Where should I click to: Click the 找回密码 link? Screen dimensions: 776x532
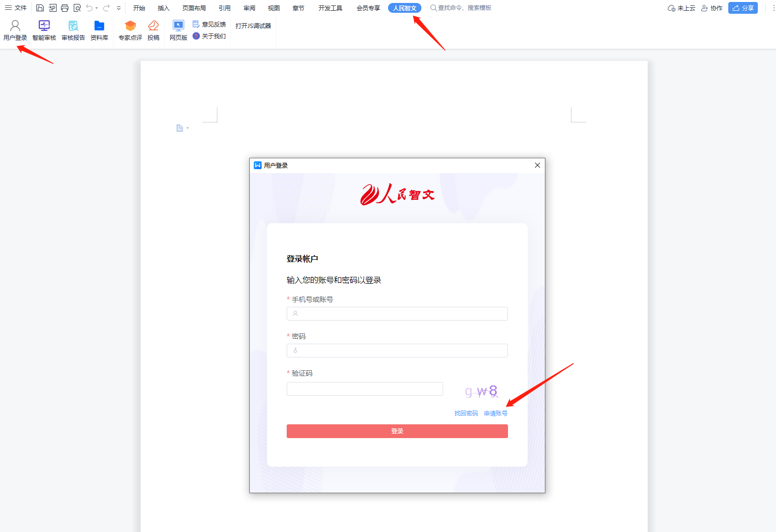tap(466, 414)
